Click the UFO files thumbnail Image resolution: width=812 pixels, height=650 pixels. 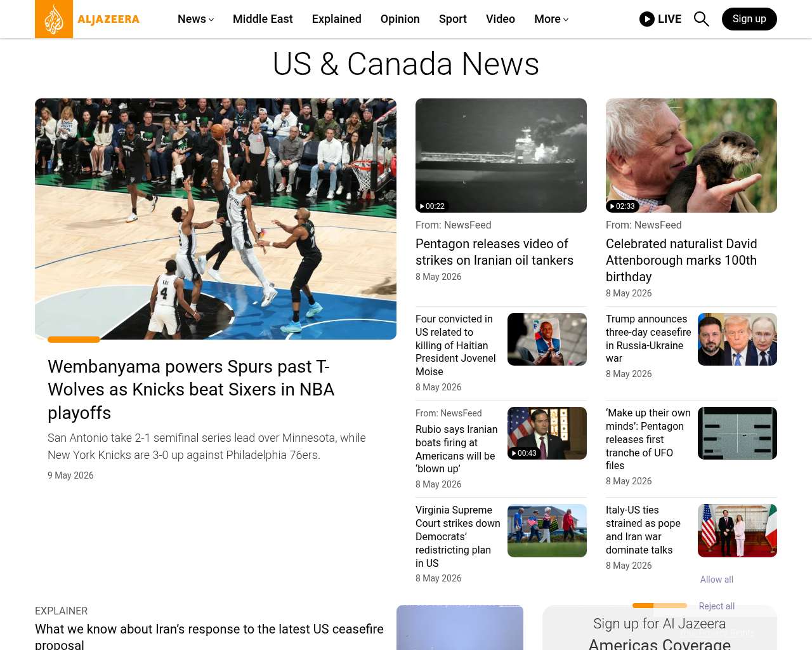(x=737, y=433)
